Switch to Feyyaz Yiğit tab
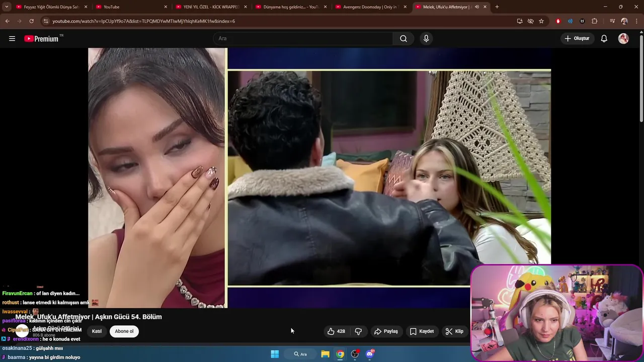 pos(51,7)
